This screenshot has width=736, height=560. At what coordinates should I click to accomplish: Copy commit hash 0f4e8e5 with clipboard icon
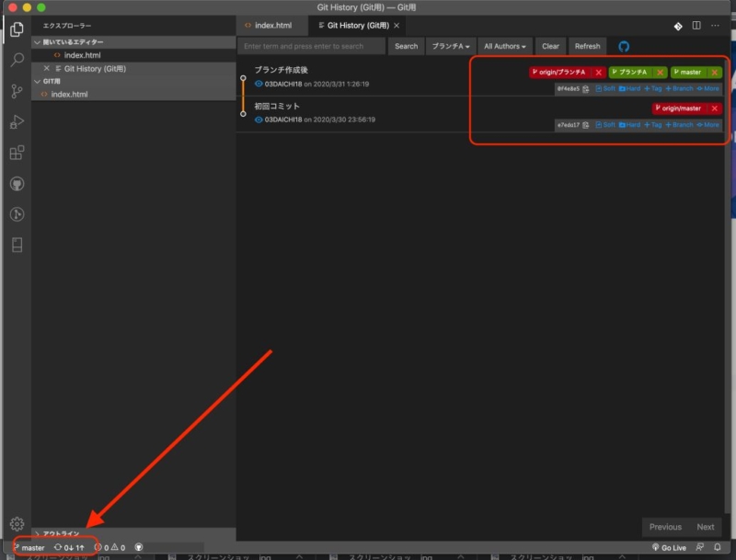(585, 88)
